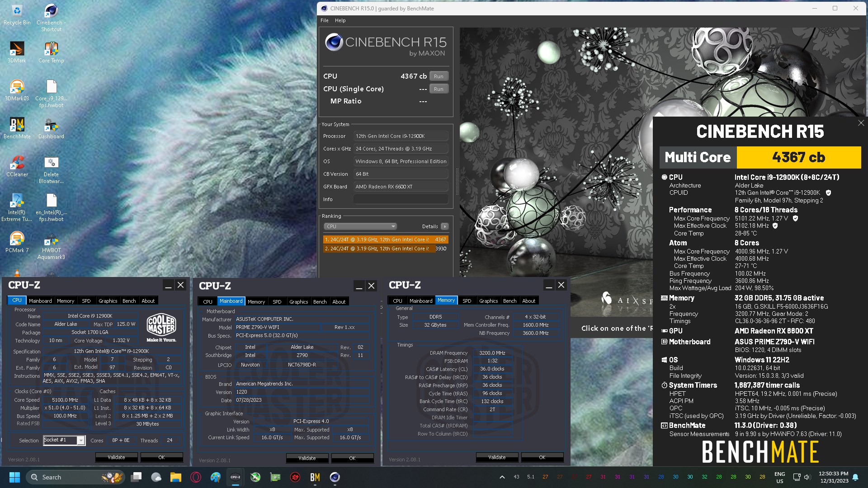Open the green circuit board taskbar app

pos(275,477)
